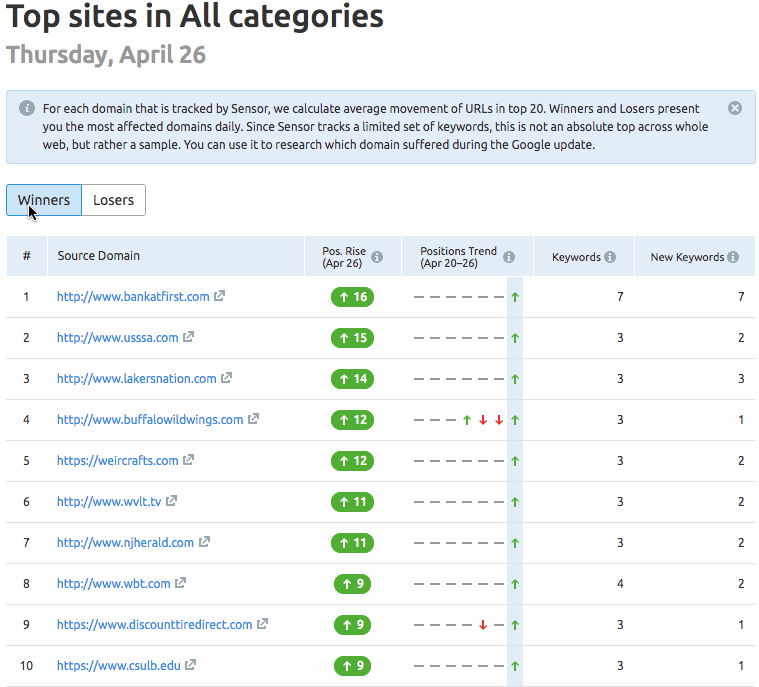Click the info icon beside Keywords header
This screenshot has width=759, height=687.
[610, 257]
